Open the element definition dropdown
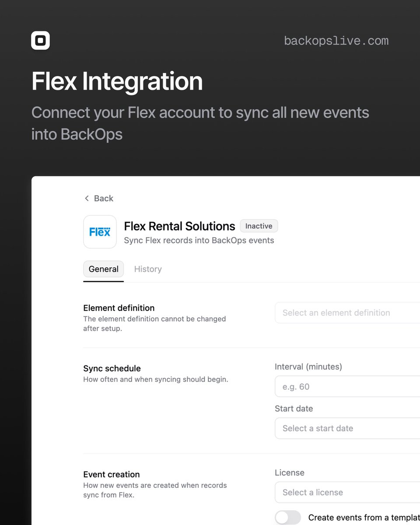 (347, 313)
